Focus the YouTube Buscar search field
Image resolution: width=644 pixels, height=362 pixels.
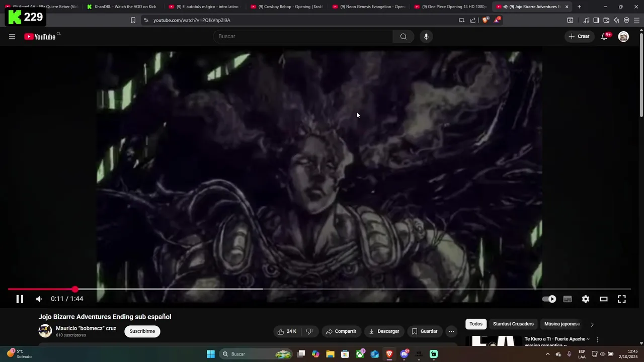(303, 36)
